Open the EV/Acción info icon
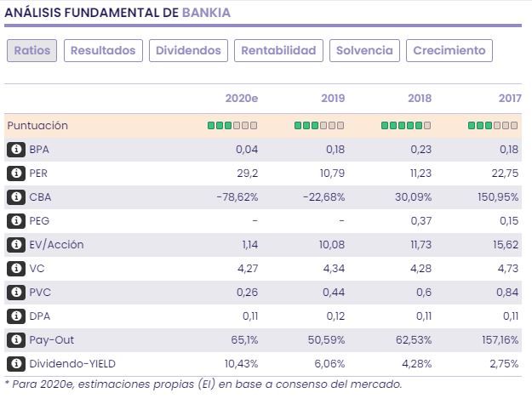The height and width of the screenshot is (404, 532). (15, 245)
